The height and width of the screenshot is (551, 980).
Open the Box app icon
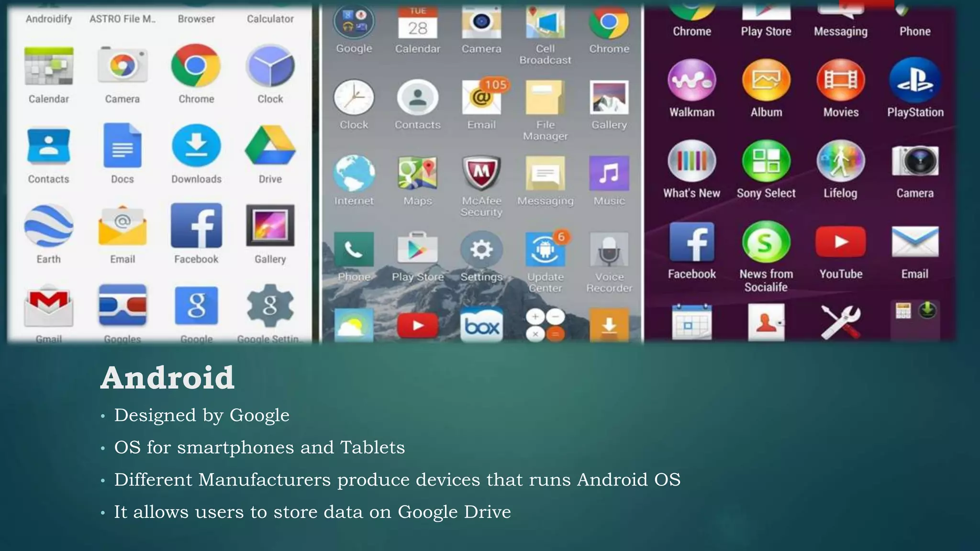click(x=481, y=325)
